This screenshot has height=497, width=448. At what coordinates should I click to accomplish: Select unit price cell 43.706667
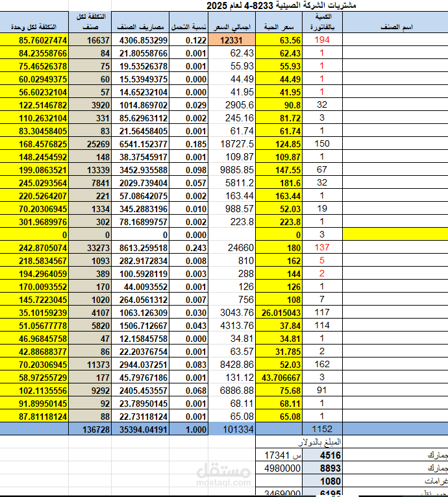[279, 378]
